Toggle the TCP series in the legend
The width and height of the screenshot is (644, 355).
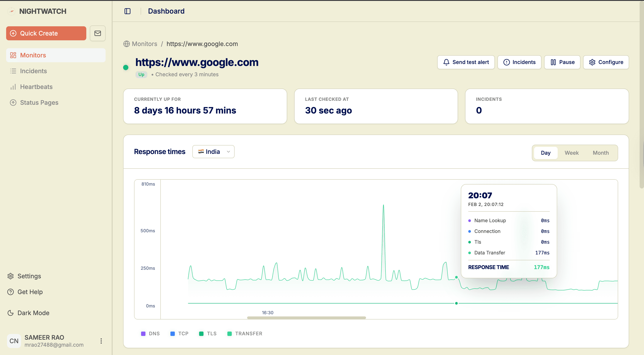[179, 334]
